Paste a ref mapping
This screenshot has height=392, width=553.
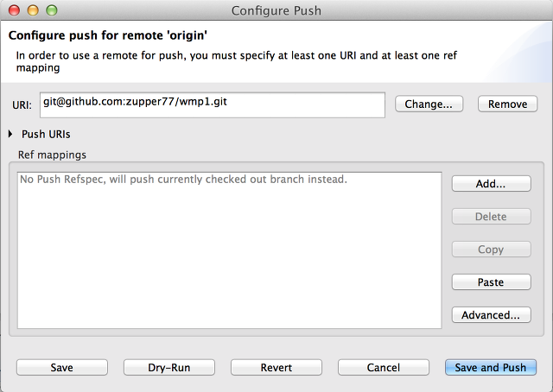click(x=492, y=282)
